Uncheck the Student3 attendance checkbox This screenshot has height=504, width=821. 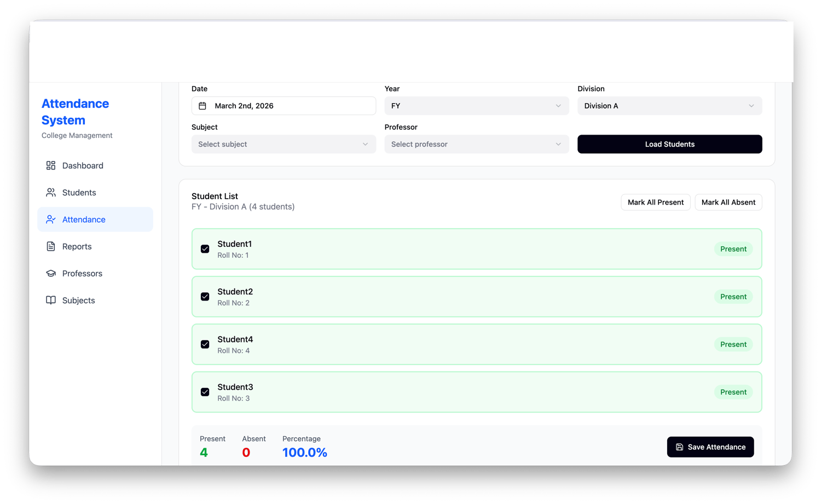205,392
